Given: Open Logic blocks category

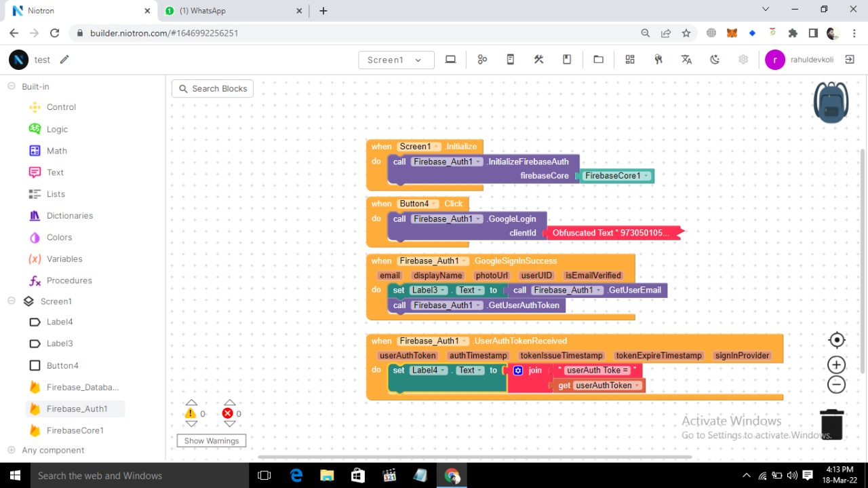Looking at the screenshot, I should click(57, 129).
